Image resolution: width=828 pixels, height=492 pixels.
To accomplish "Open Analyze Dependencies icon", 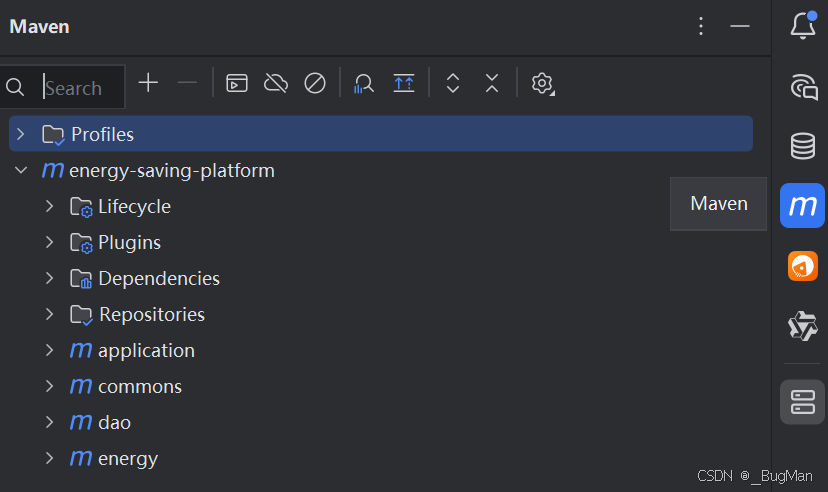I will coord(364,83).
